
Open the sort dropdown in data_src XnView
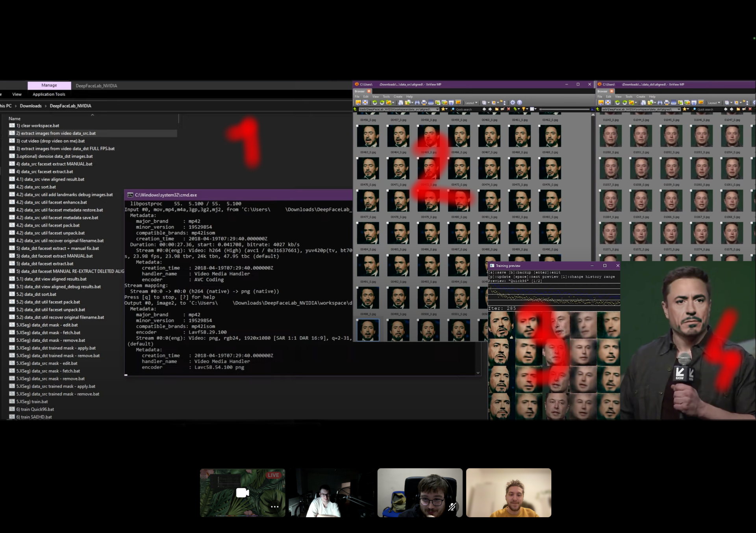point(517,109)
